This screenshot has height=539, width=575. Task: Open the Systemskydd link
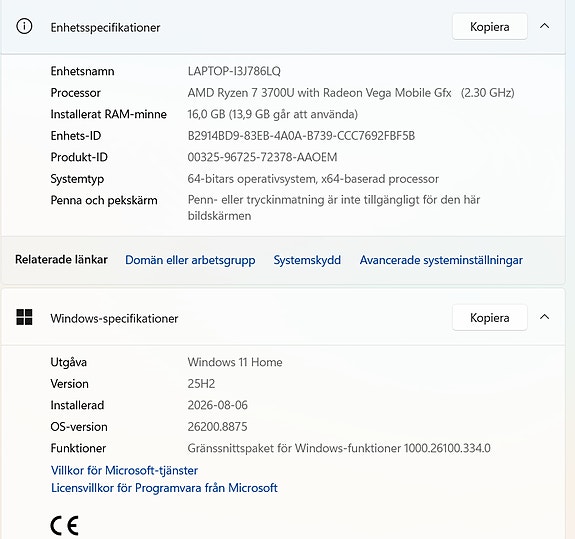[x=307, y=260]
